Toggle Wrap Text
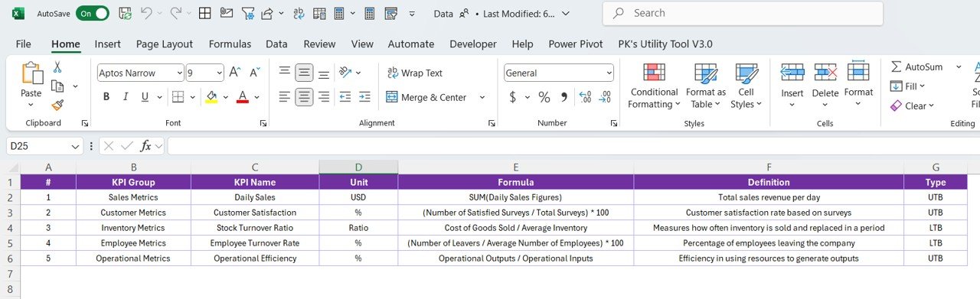The width and height of the screenshot is (980, 299). pyautogui.click(x=415, y=73)
